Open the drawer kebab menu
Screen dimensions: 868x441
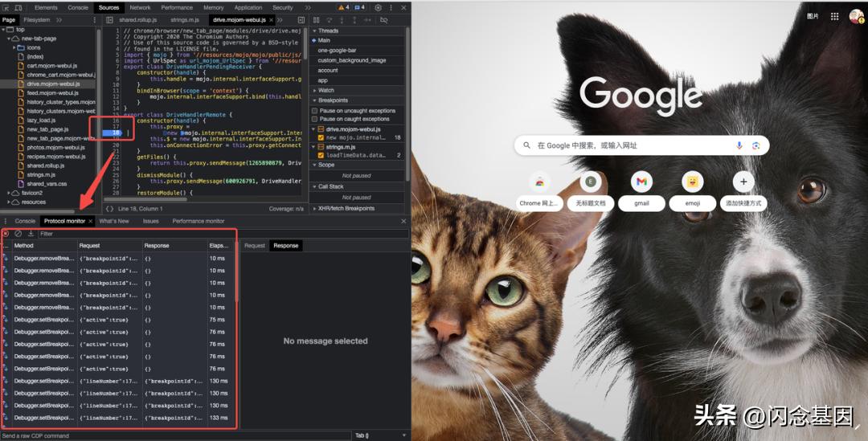pos(6,221)
